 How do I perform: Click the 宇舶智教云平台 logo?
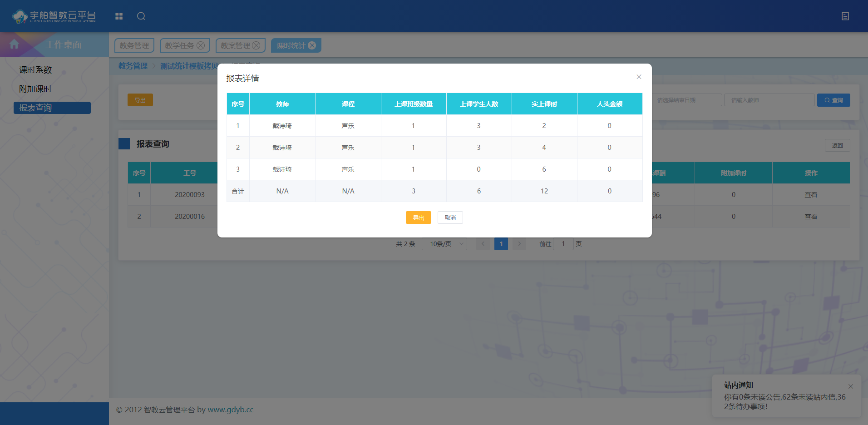tap(54, 16)
